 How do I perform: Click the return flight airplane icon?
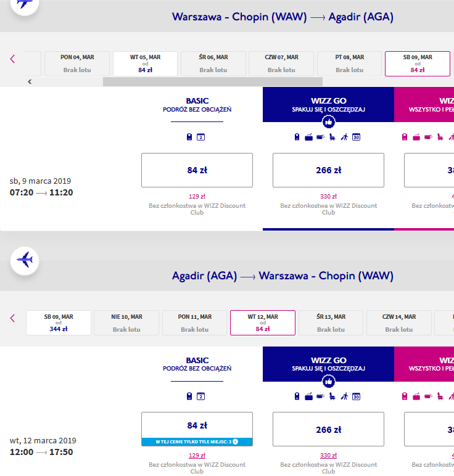(x=25, y=260)
